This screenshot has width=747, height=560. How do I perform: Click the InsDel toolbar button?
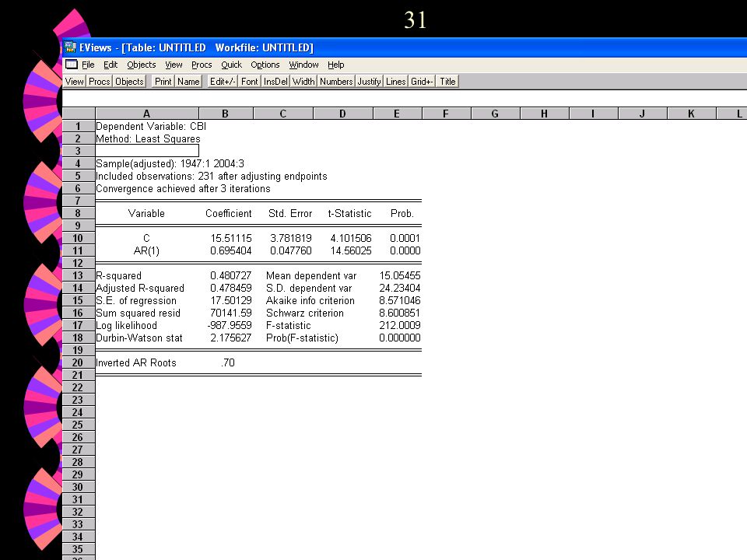tap(275, 82)
